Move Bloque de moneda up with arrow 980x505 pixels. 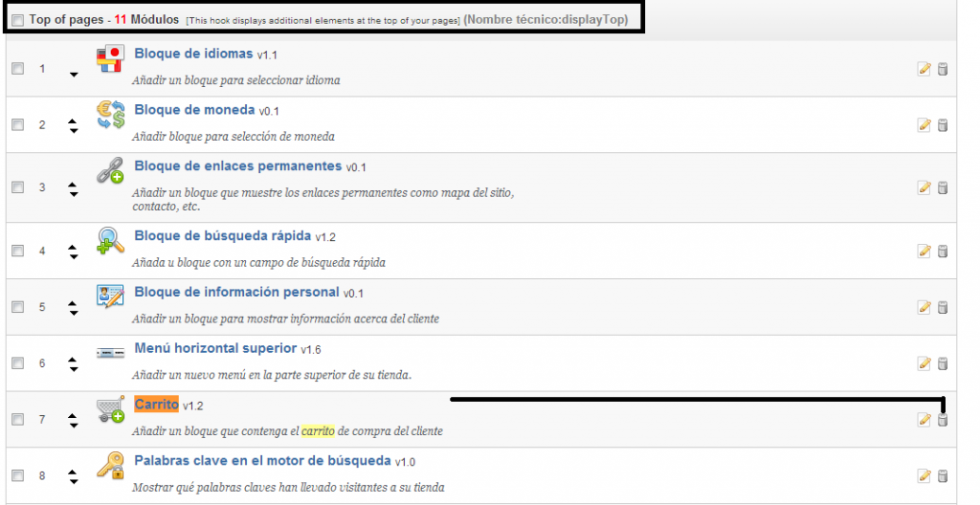pos(73,121)
